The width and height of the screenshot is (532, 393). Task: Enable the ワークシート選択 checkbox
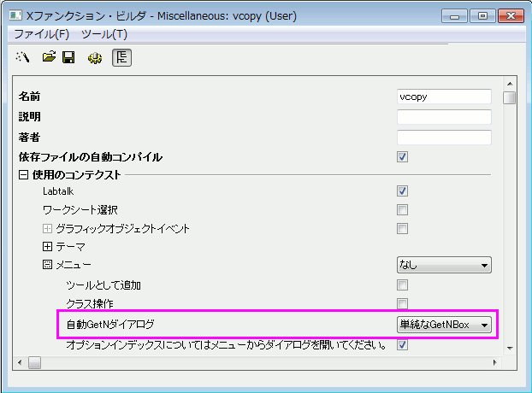[x=402, y=209]
